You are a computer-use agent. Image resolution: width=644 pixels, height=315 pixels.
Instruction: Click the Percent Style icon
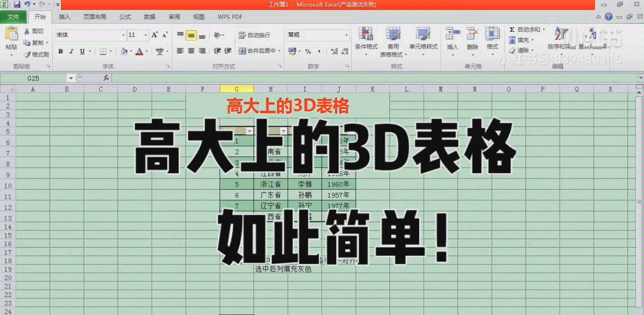coord(307,51)
